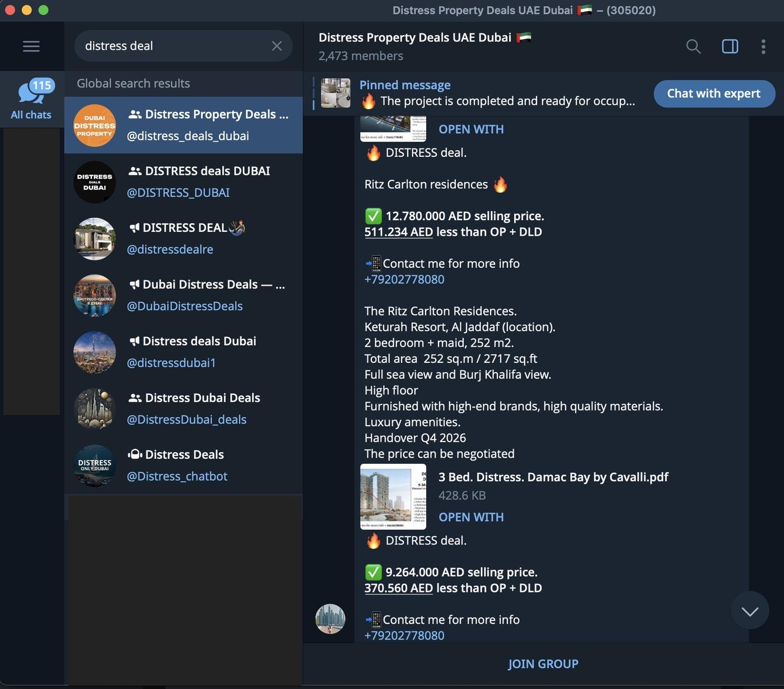Click OPEN WITH for Damac Bay Cavalli PDF
Image resolution: width=784 pixels, height=689 pixels.
471,517
